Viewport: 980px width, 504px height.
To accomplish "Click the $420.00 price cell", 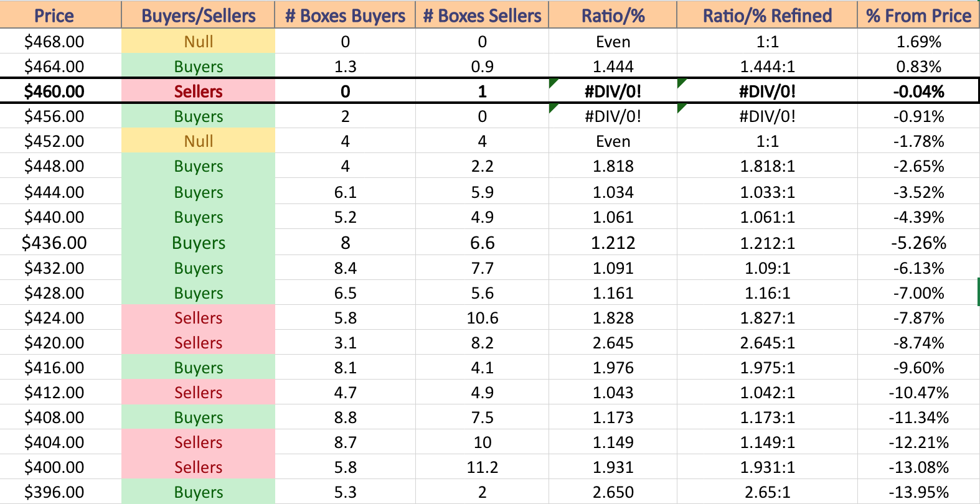I will coord(60,342).
